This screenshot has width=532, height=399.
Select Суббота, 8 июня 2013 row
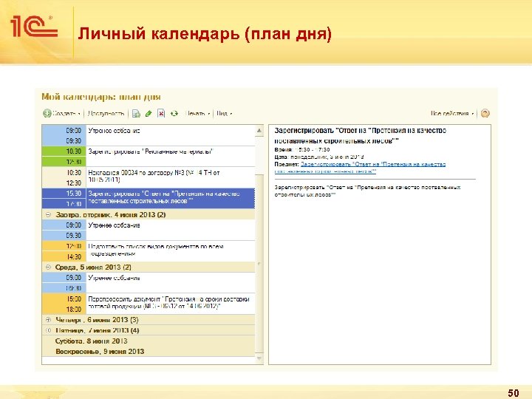click(149, 341)
